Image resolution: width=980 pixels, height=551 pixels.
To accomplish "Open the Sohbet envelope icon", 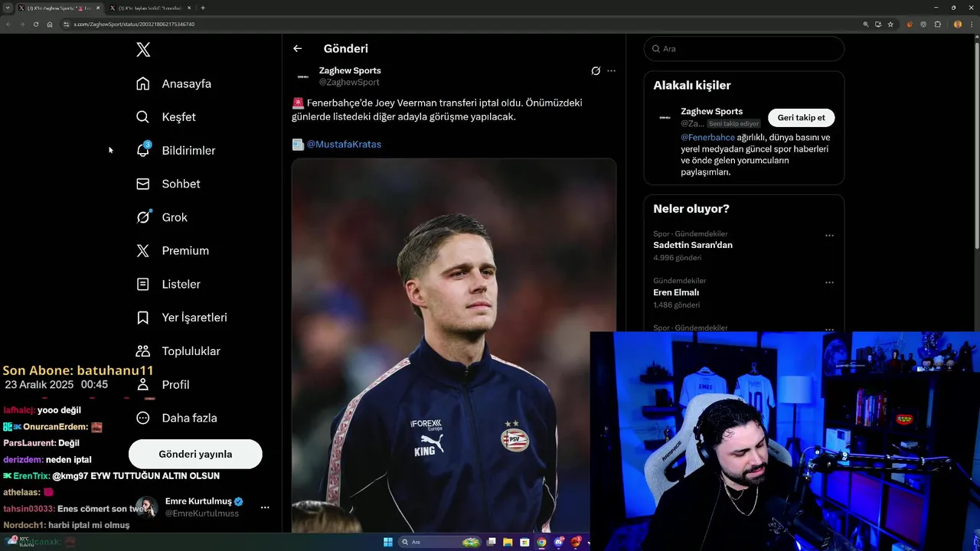I will (x=142, y=184).
